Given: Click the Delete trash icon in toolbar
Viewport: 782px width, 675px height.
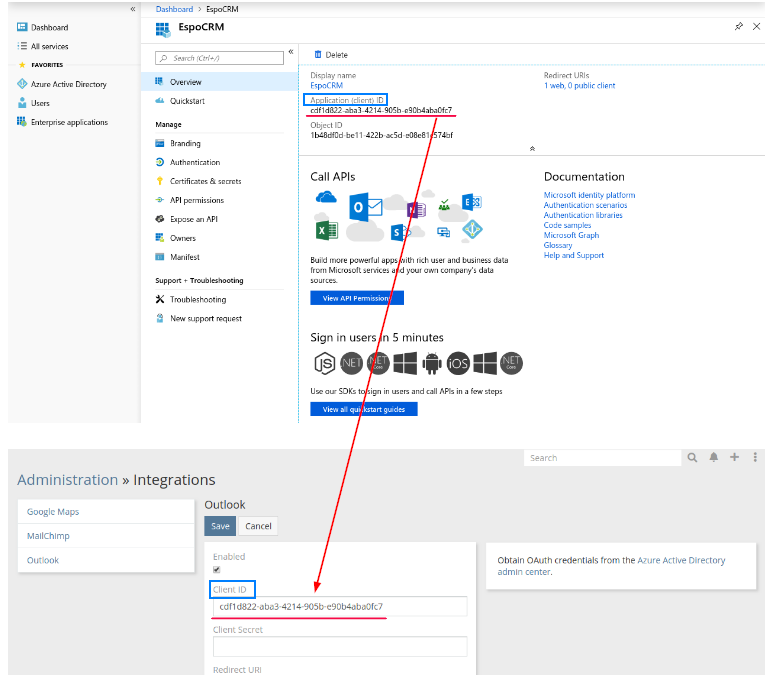Looking at the screenshot, I should coord(318,55).
